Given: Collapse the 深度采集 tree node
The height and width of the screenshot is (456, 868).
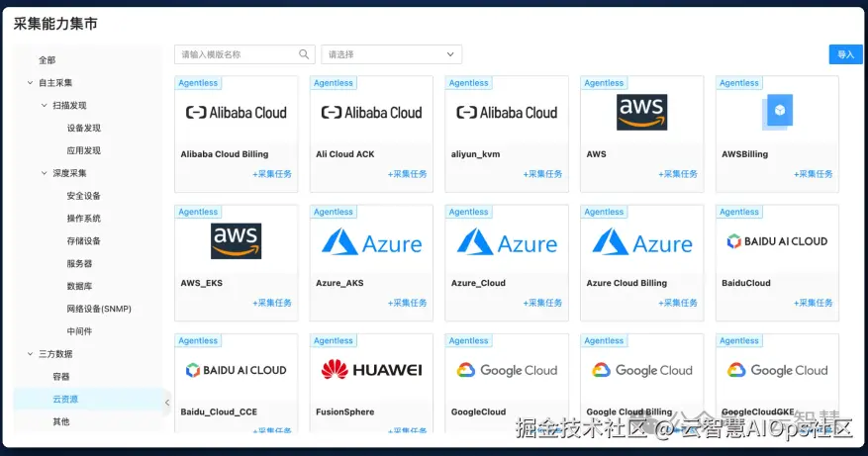Looking at the screenshot, I should (x=45, y=173).
